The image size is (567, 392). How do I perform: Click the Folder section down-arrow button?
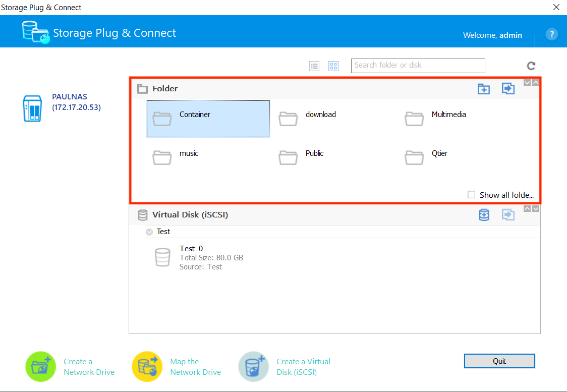point(527,82)
